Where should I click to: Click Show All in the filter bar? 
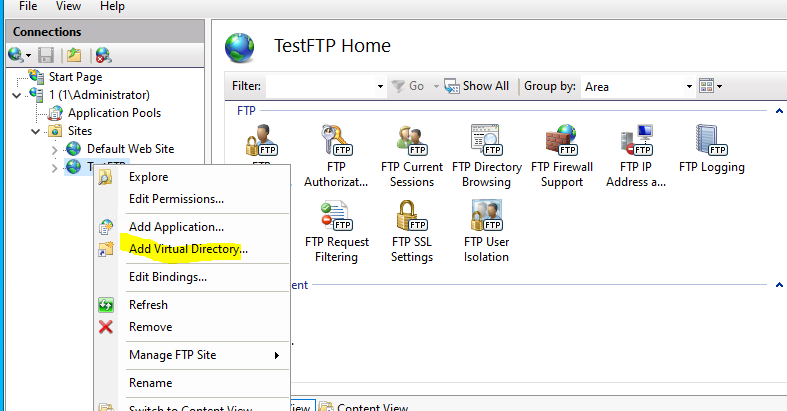477,86
